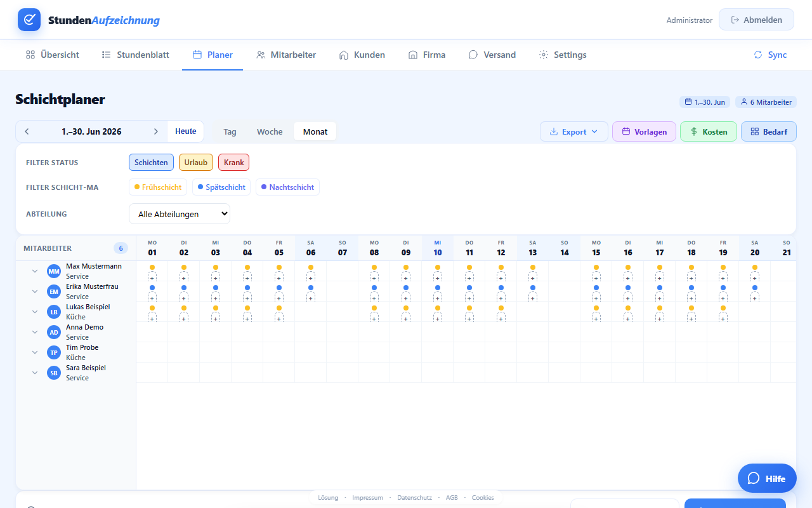Click the SA 06 day column header
This screenshot has height=508, width=812.
pyautogui.click(x=311, y=248)
